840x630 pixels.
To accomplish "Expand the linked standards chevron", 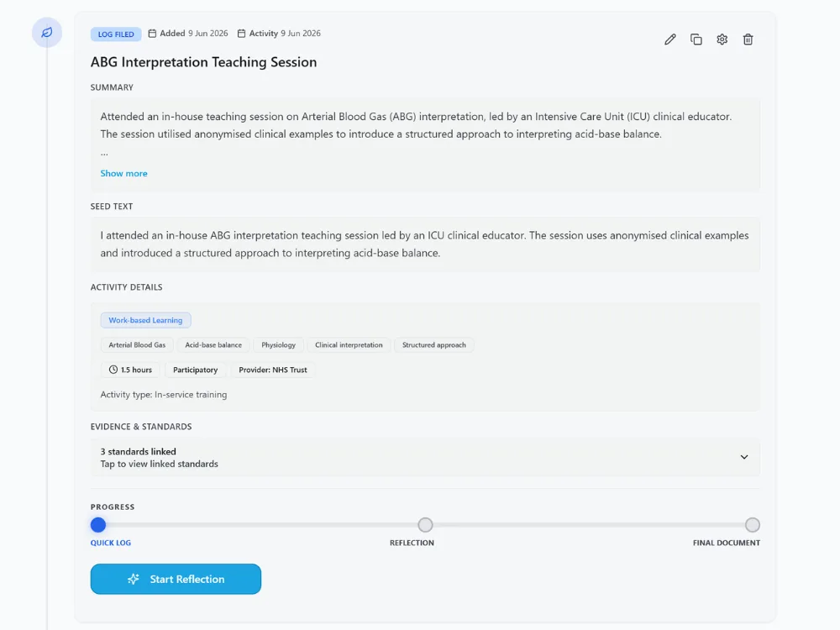I will click(x=744, y=457).
